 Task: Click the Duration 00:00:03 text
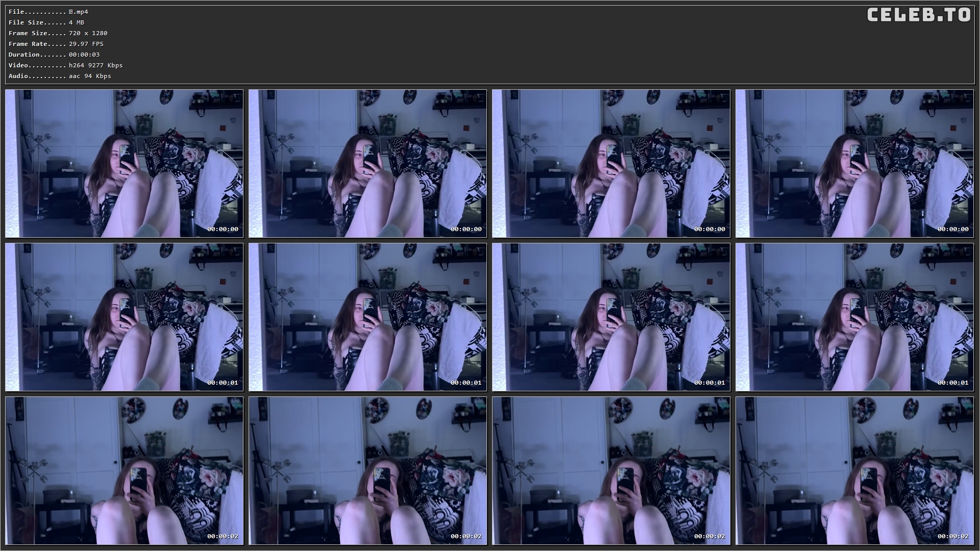pyautogui.click(x=54, y=55)
